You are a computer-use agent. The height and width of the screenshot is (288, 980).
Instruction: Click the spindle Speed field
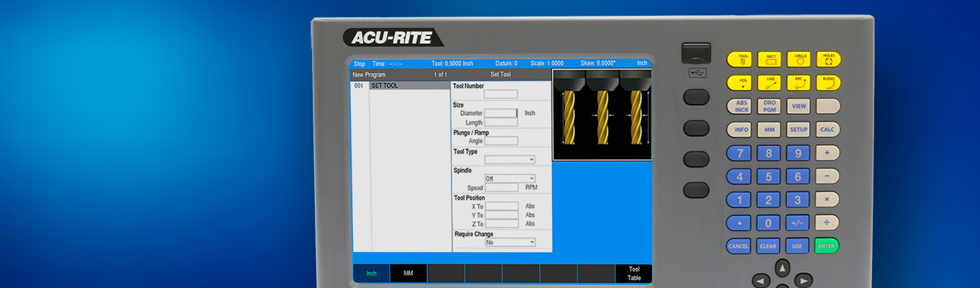tap(501, 187)
